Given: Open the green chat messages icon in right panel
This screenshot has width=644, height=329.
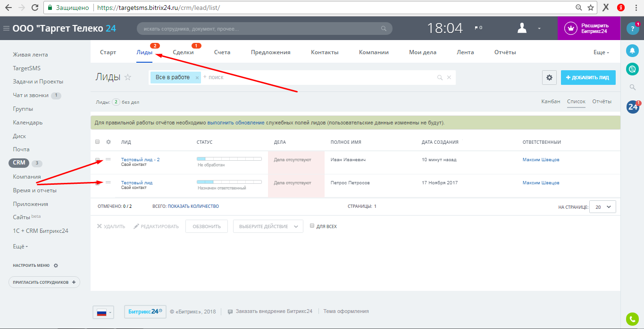Looking at the screenshot, I should [632, 69].
